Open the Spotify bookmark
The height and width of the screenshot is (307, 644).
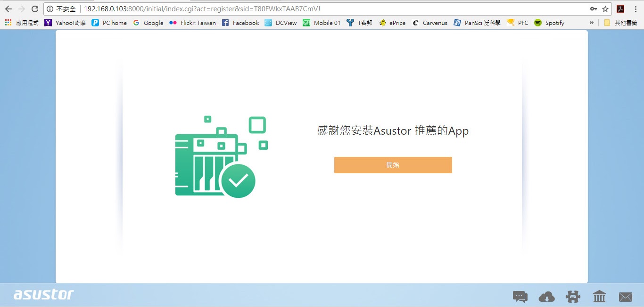(x=549, y=23)
